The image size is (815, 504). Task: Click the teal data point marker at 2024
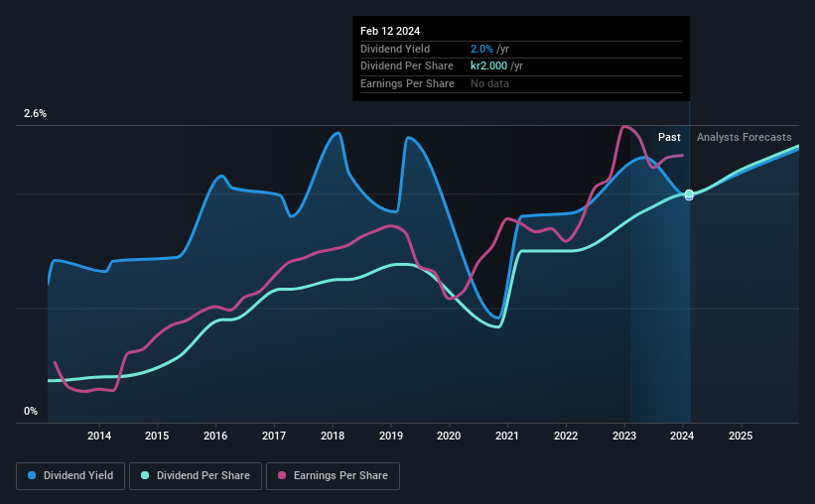(x=689, y=193)
